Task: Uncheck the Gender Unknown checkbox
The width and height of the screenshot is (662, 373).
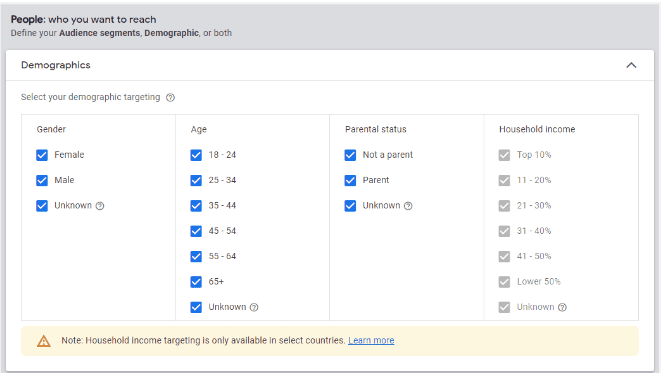Action: 42,206
